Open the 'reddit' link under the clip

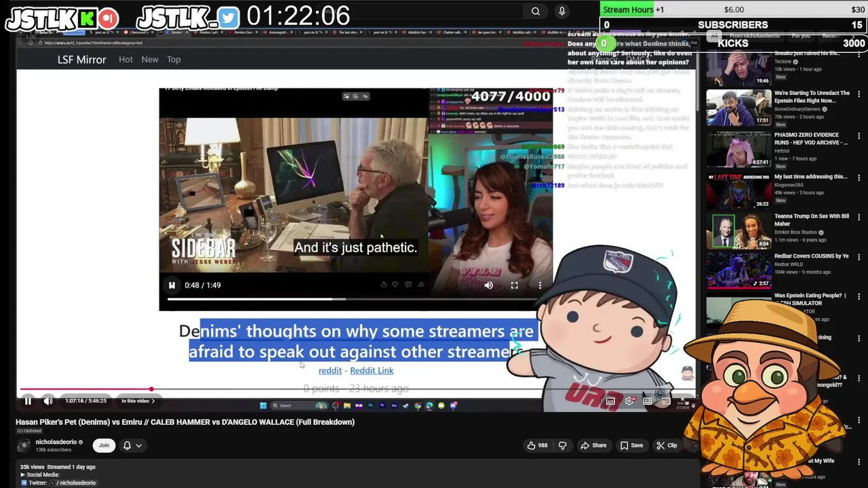click(330, 371)
